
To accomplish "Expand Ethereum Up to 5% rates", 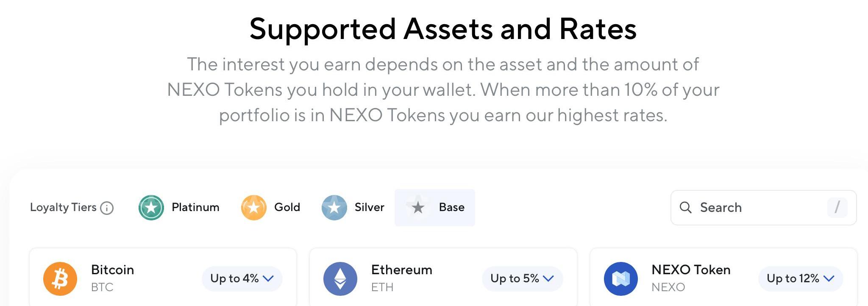I will pos(522,278).
